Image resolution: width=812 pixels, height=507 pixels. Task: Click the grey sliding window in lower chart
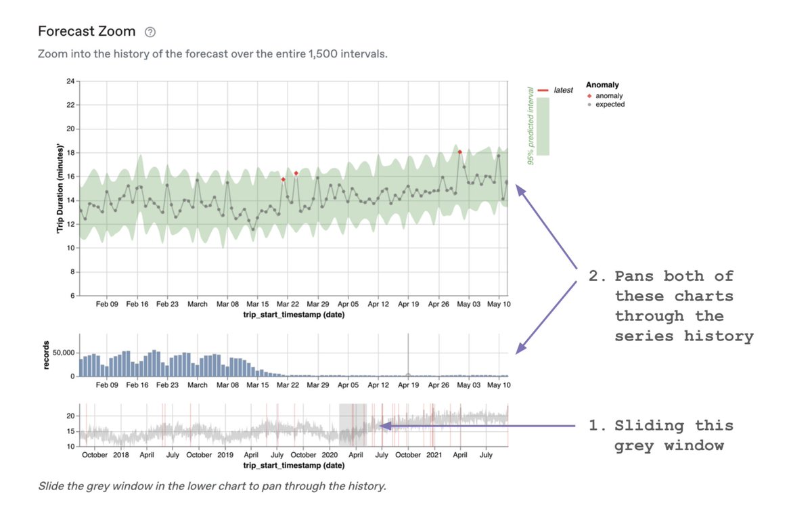(x=353, y=424)
